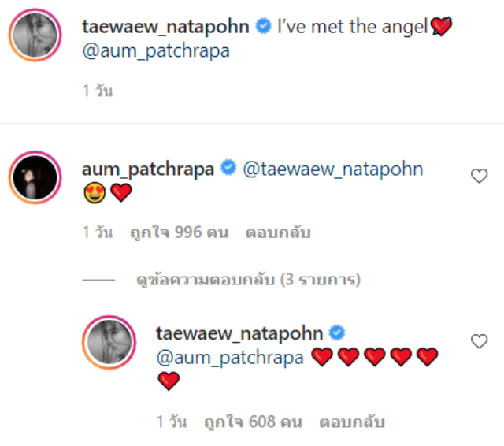Click aum_patchrapa username in the comment

tap(148, 169)
